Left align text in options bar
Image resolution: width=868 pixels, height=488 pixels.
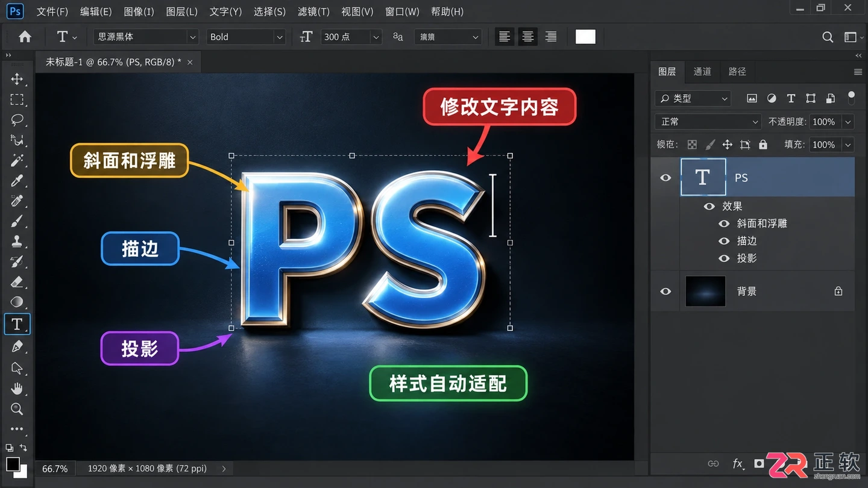(x=505, y=37)
